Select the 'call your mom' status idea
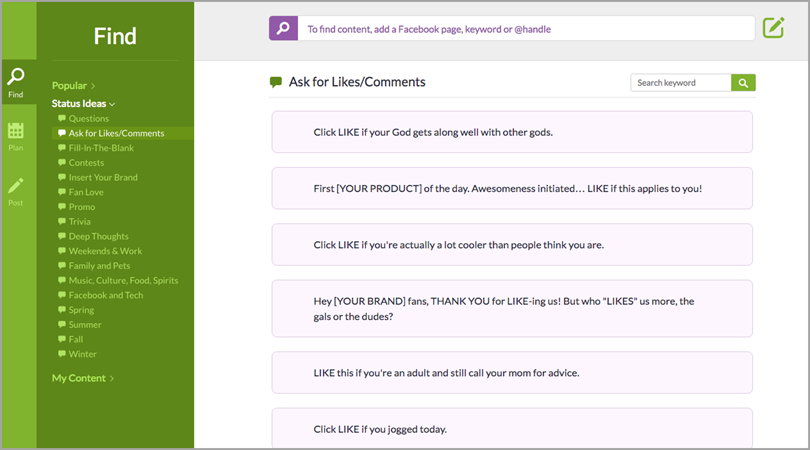Image resolution: width=810 pixels, height=450 pixels. tap(511, 373)
